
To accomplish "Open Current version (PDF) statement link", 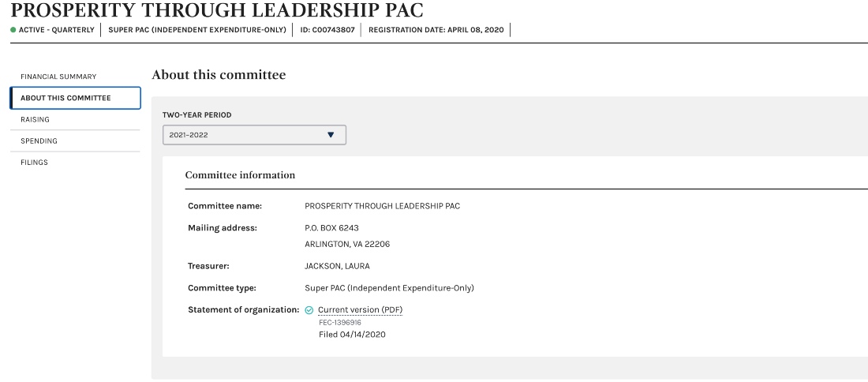I will point(360,310).
